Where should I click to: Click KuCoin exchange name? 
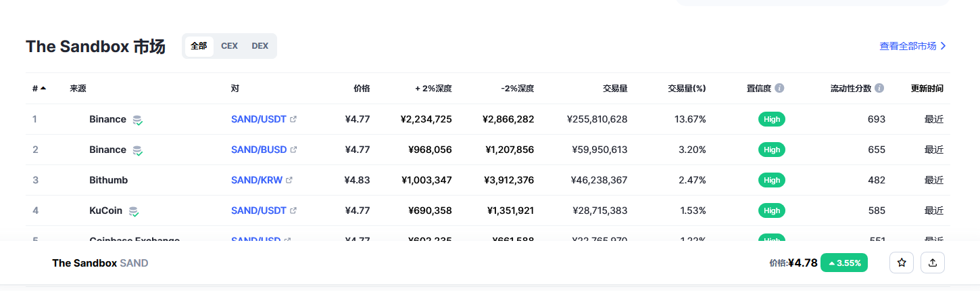pyautogui.click(x=105, y=210)
